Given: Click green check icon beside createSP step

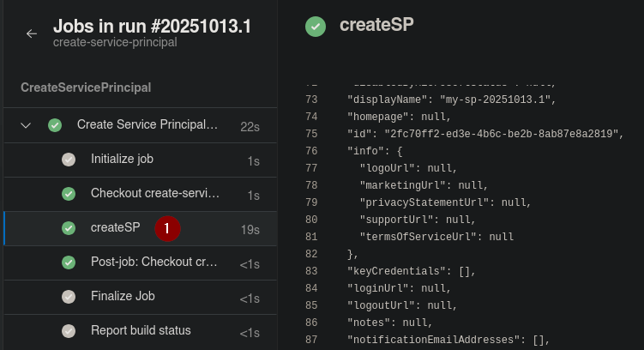Looking at the screenshot, I should (69, 228).
